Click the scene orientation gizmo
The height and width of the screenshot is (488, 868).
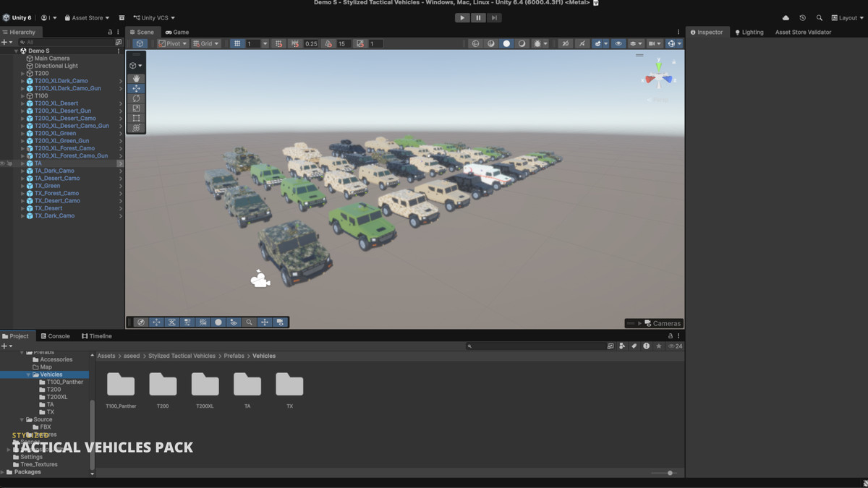659,77
